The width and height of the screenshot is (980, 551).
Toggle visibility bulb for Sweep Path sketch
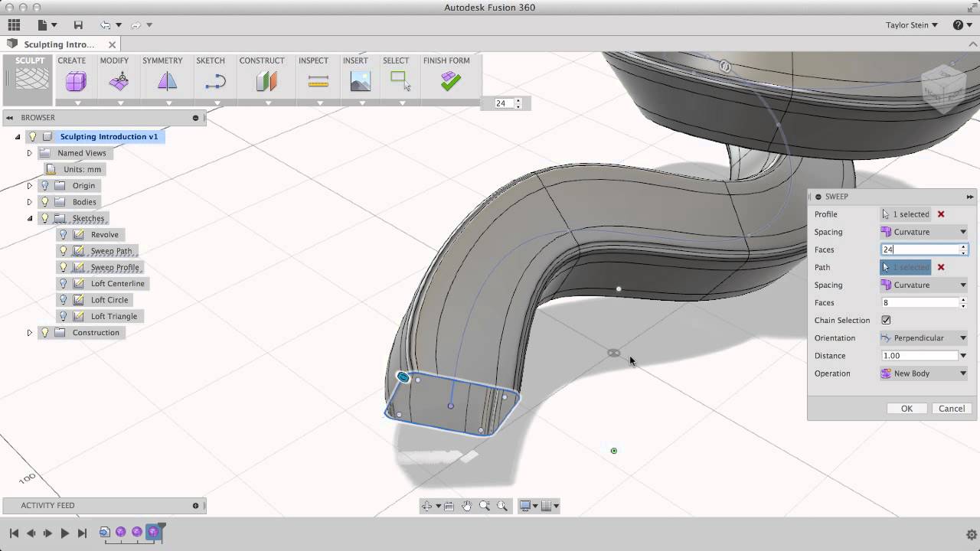(x=63, y=251)
